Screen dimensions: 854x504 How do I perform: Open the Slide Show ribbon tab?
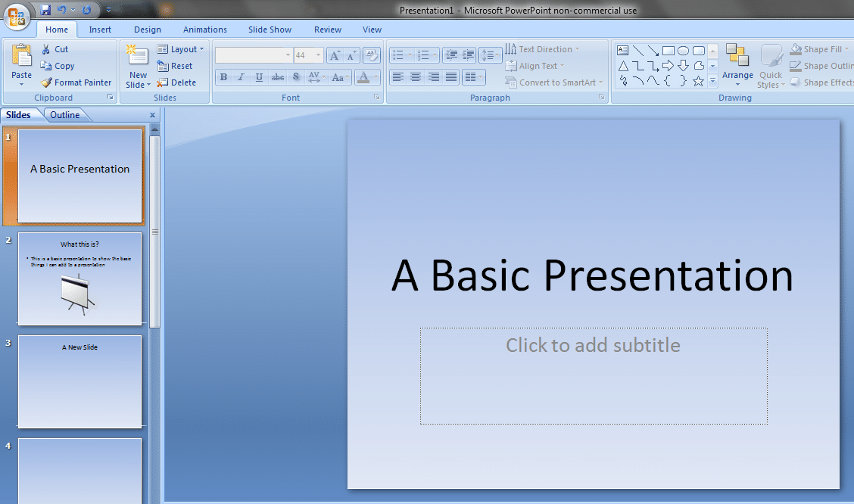270,30
